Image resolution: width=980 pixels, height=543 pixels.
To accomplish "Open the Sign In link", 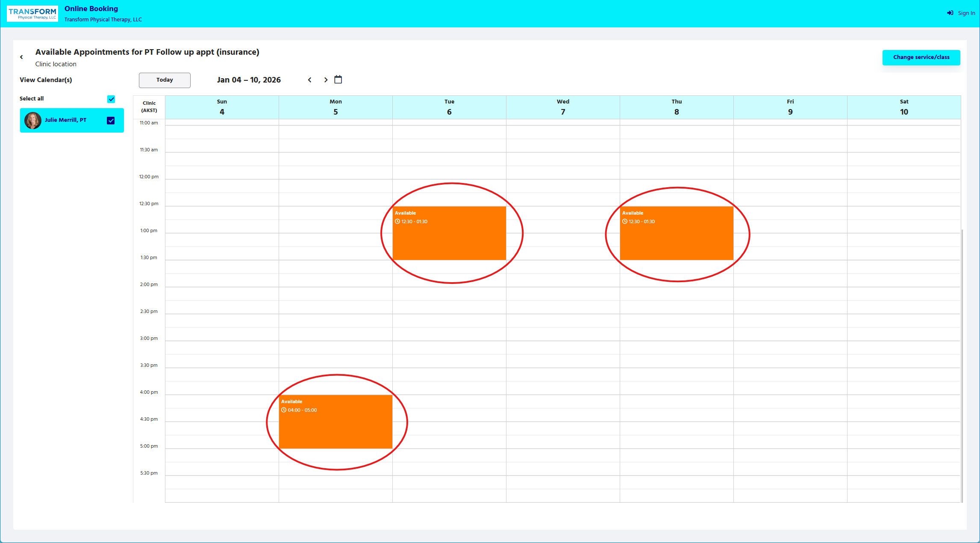I will coord(966,13).
